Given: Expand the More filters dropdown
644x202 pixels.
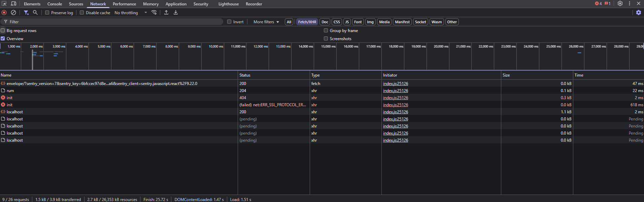Looking at the screenshot, I should pos(266,22).
